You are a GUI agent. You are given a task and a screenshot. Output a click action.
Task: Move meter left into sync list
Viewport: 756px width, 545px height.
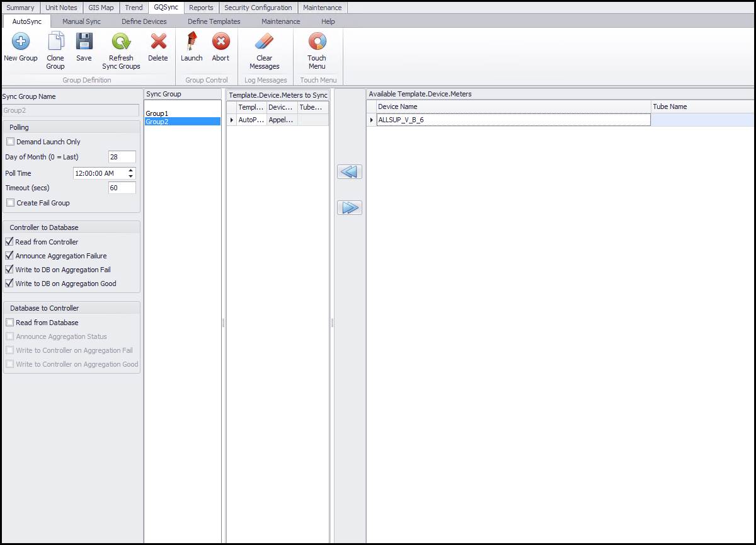[x=350, y=172]
